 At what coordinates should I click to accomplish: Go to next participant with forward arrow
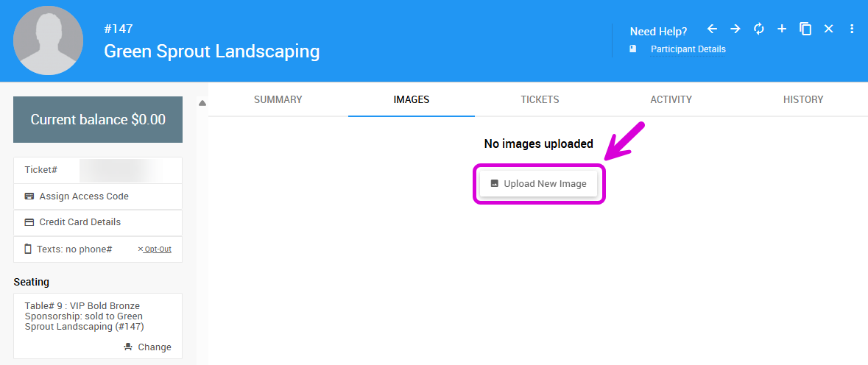coord(735,29)
